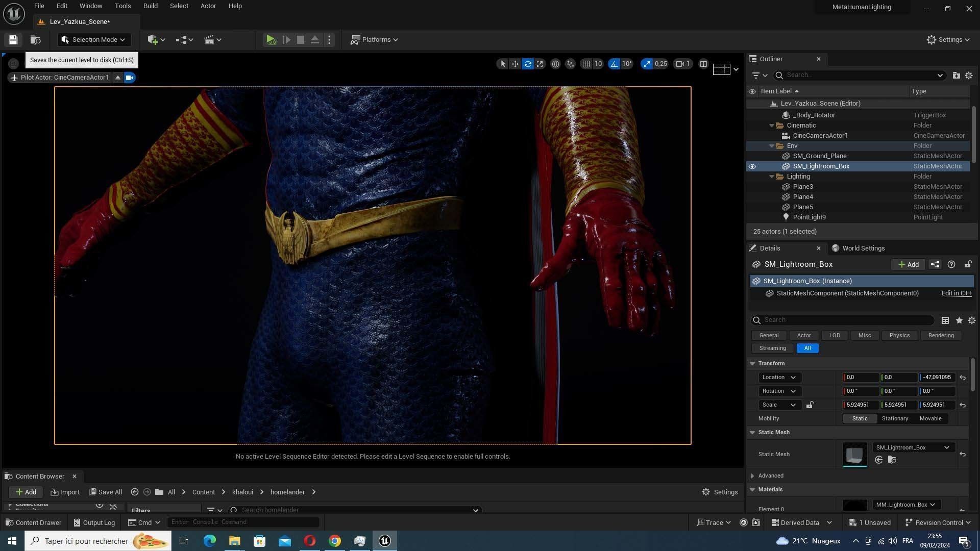
Task: Open the Selection Mode dropdown
Action: [x=94, y=40]
